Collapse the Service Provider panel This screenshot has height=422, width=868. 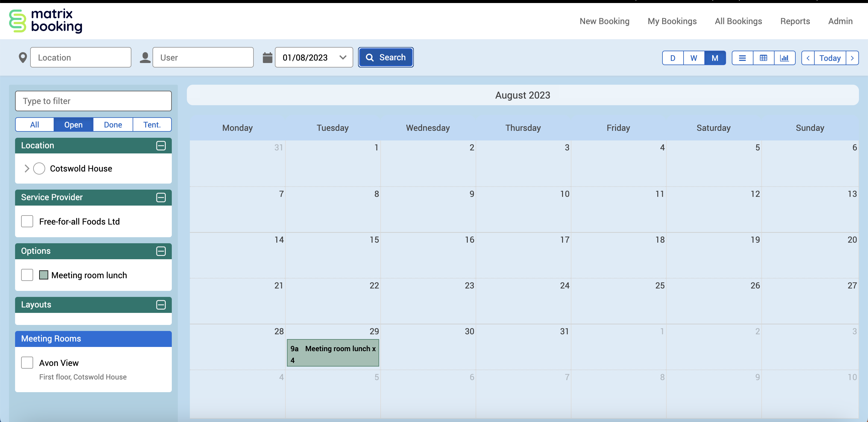click(161, 197)
